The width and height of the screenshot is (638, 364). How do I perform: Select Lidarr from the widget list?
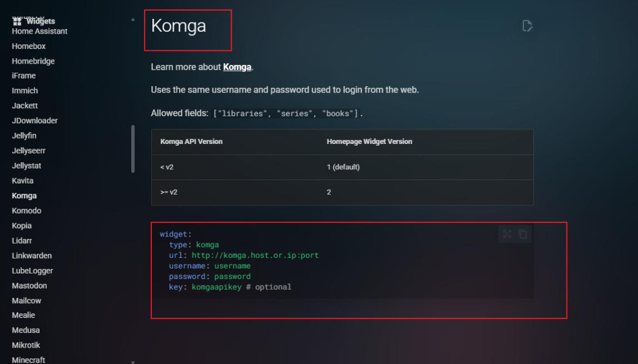pyautogui.click(x=22, y=241)
